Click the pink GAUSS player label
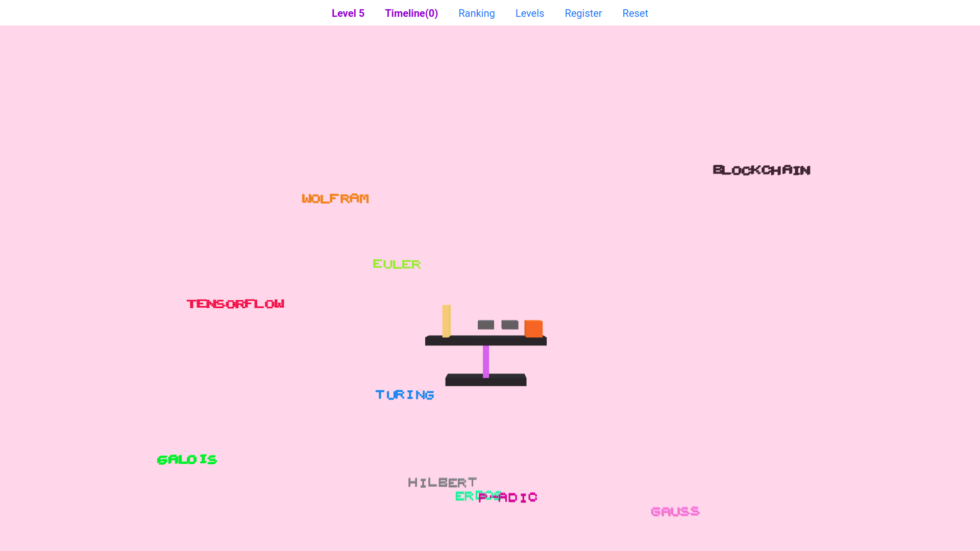The width and height of the screenshot is (980, 551). (x=675, y=511)
